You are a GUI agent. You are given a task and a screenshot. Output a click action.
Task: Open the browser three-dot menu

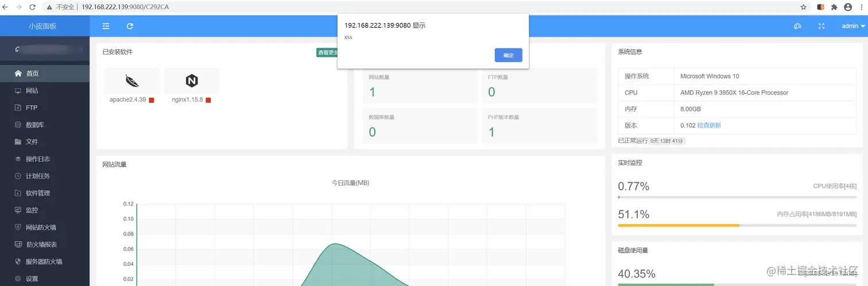(861, 7)
